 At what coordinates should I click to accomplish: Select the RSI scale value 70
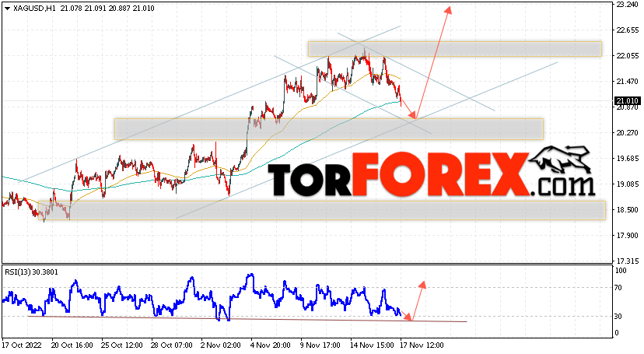point(619,288)
